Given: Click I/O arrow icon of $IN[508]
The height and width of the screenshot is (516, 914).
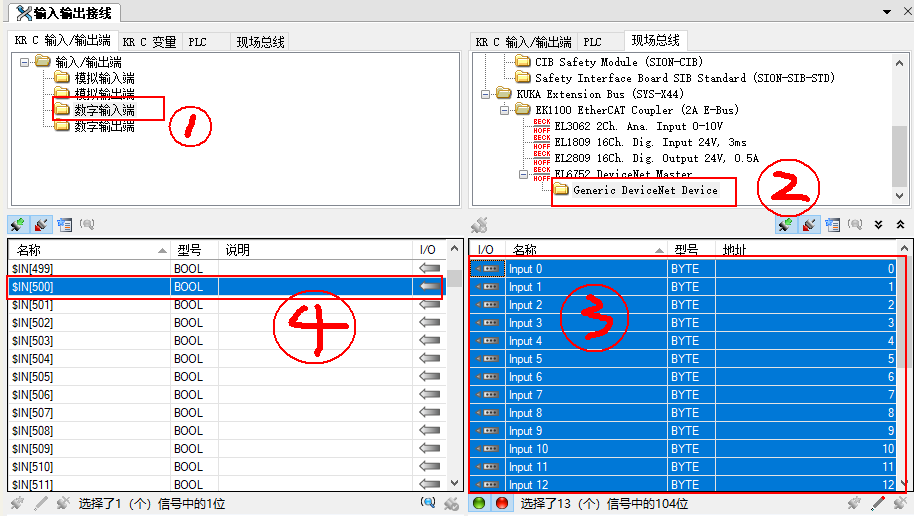Looking at the screenshot, I should point(430,430).
